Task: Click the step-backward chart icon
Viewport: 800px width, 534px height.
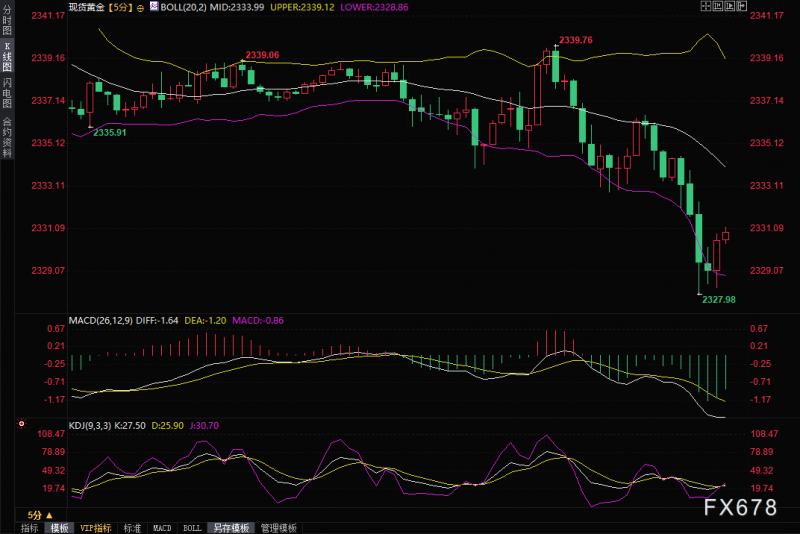Action: click(x=718, y=6)
